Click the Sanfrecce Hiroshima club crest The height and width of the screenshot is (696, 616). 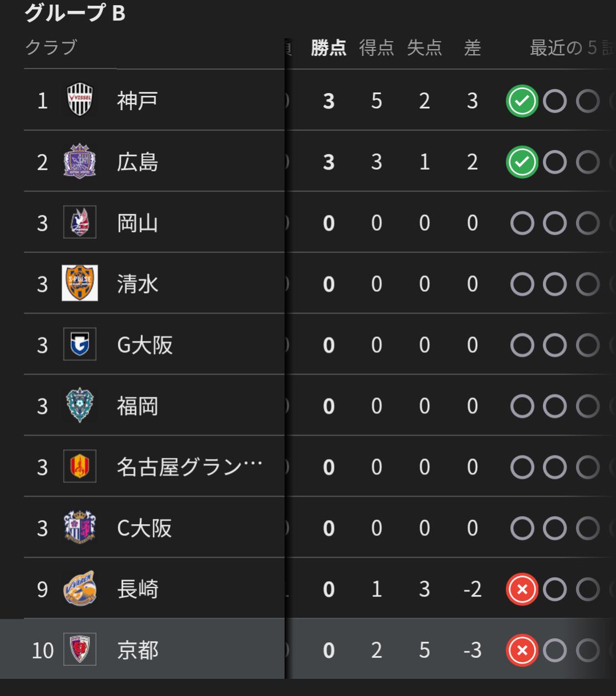tap(79, 162)
